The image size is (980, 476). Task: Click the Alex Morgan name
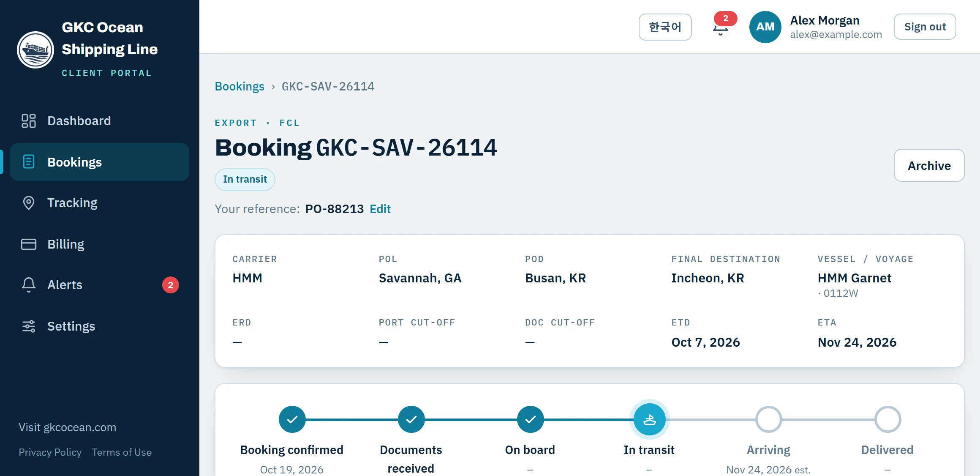pos(825,20)
